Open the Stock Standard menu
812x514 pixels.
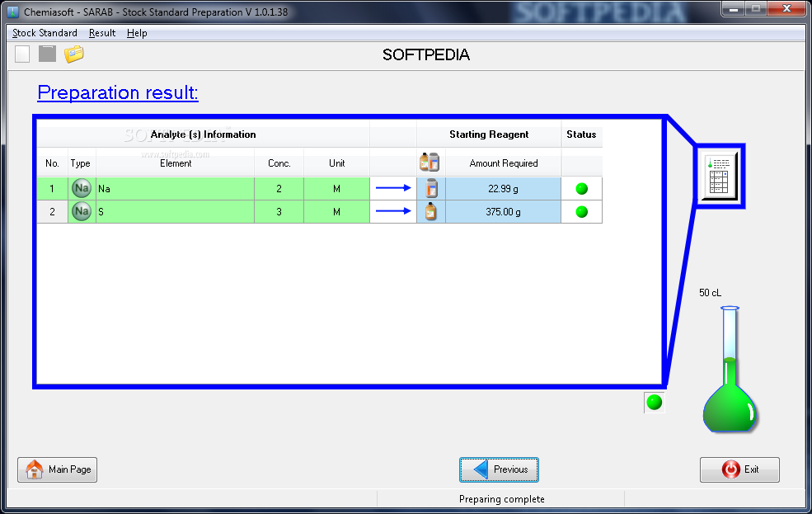(45, 33)
